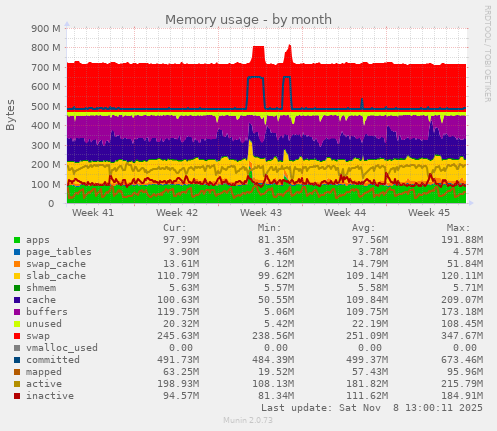Click the 'shmem' legend label

tap(41, 288)
